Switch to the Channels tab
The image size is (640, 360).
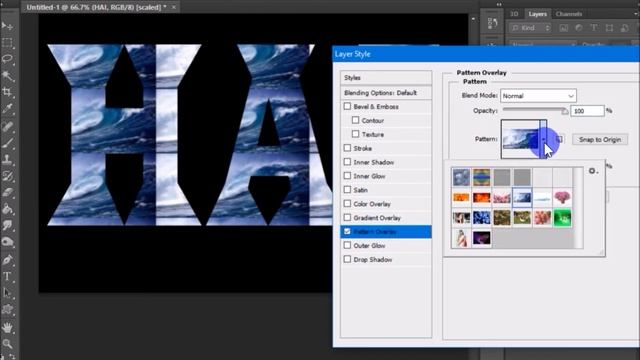coord(569,14)
